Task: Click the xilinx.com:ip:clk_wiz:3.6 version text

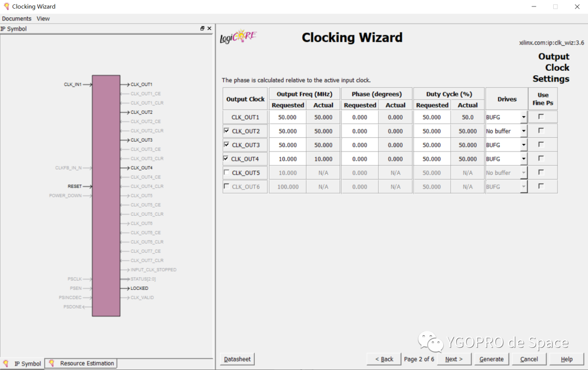Action: (551, 43)
